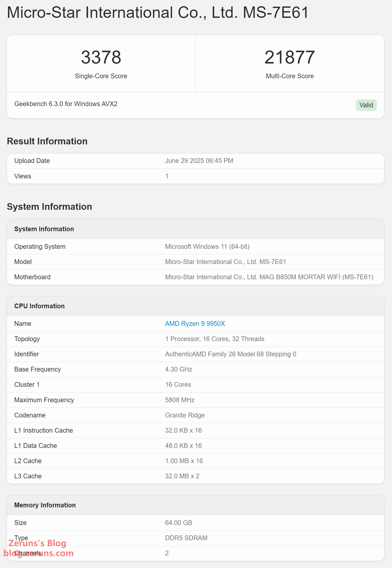Click the Maximum Frequency label
Screen dimensions: 392x568
pyautogui.click(x=44, y=400)
